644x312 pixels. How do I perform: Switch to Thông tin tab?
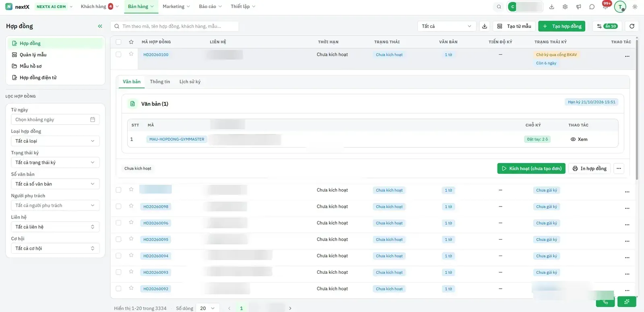pyautogui.click(x=160, y=82)
